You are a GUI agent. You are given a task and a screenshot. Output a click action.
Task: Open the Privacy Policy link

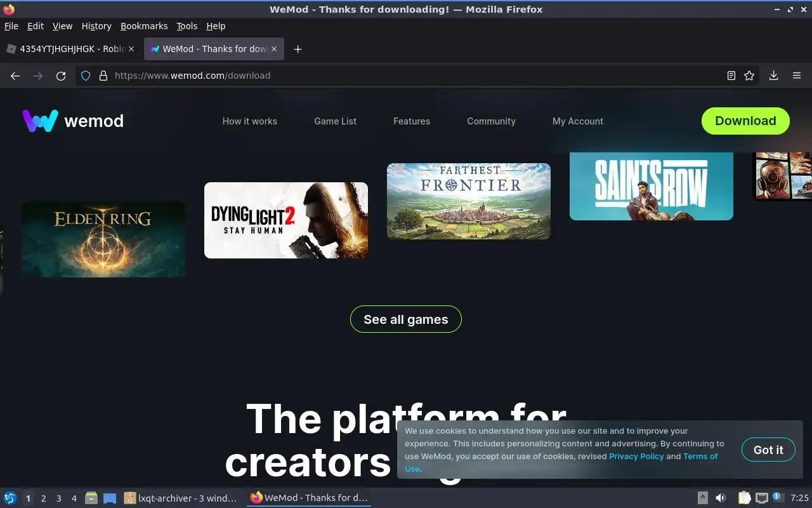(x=636, y=456)
